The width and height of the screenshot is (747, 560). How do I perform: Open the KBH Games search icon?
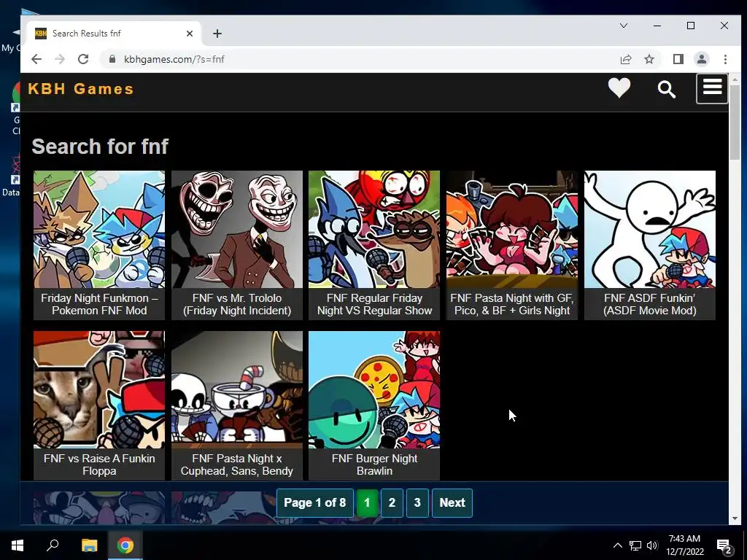tap(666, 89)
